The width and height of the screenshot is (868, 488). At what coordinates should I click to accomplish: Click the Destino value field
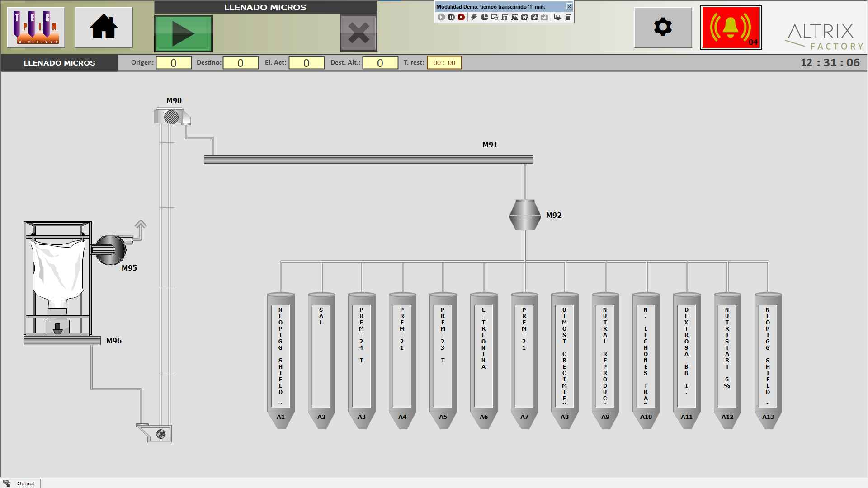pos(241,63)
